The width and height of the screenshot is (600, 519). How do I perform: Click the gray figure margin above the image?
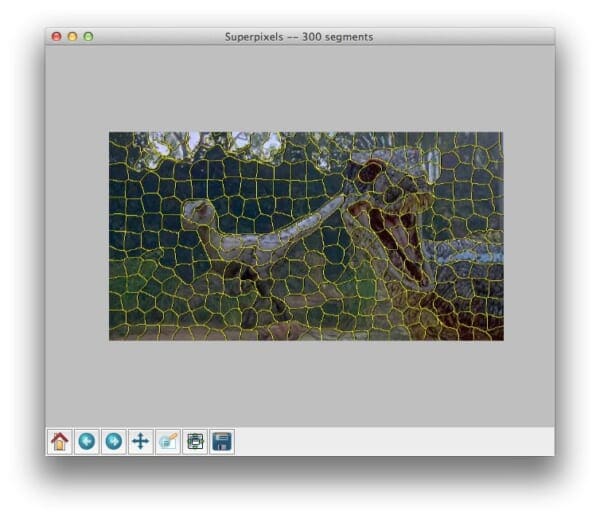tap(300, 90)
